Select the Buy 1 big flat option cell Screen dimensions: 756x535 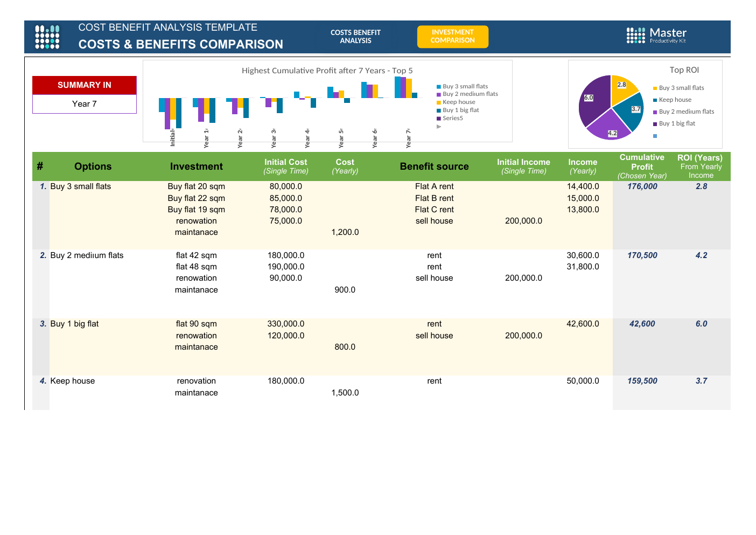[x=74, y=324]
